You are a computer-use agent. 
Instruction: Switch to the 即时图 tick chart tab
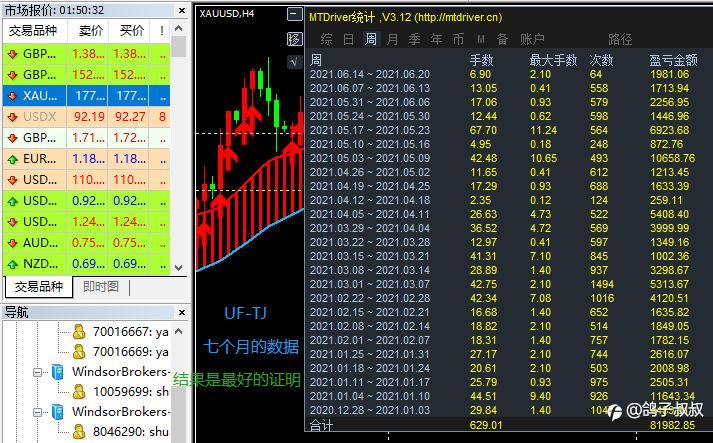[100, 287]
